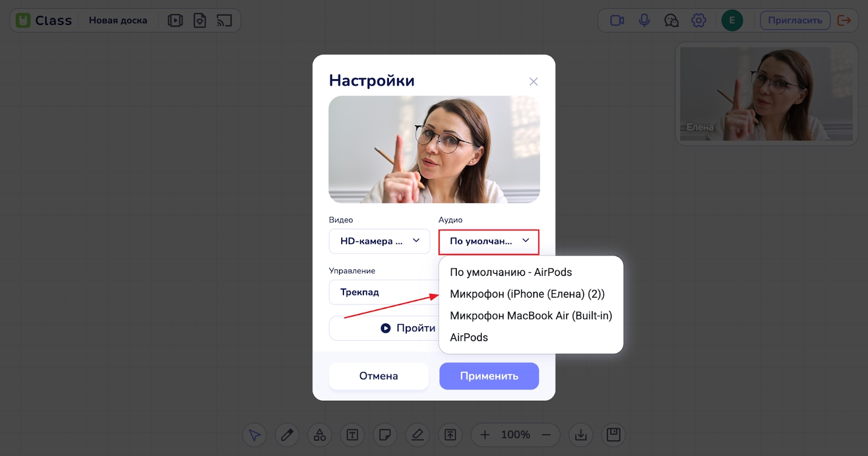Click the save board icon
This screenshot has width=868, height=456.
pos(613,435)
